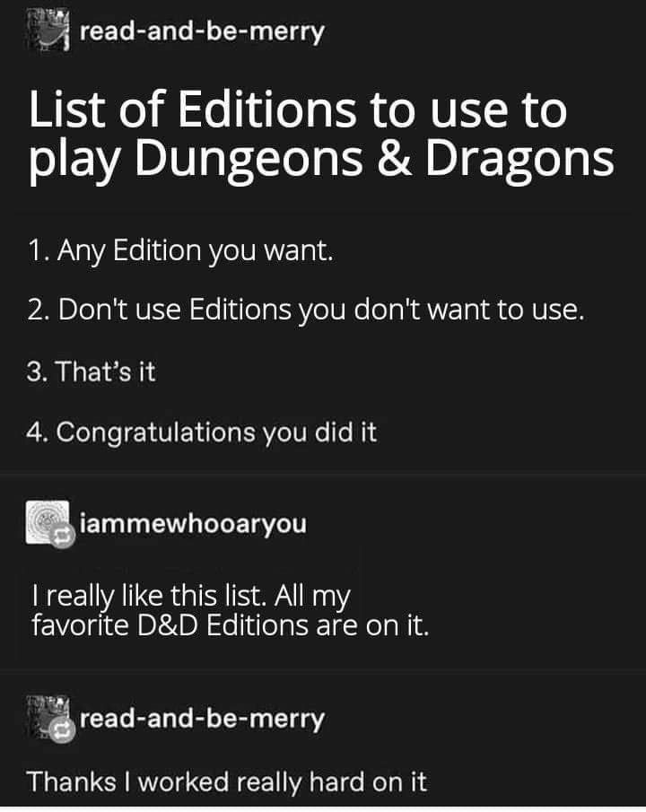Select item 'Congratulations you did it'
Image resolution: width=646 pixels, height=812 pixels.
(x=202, y=433)
